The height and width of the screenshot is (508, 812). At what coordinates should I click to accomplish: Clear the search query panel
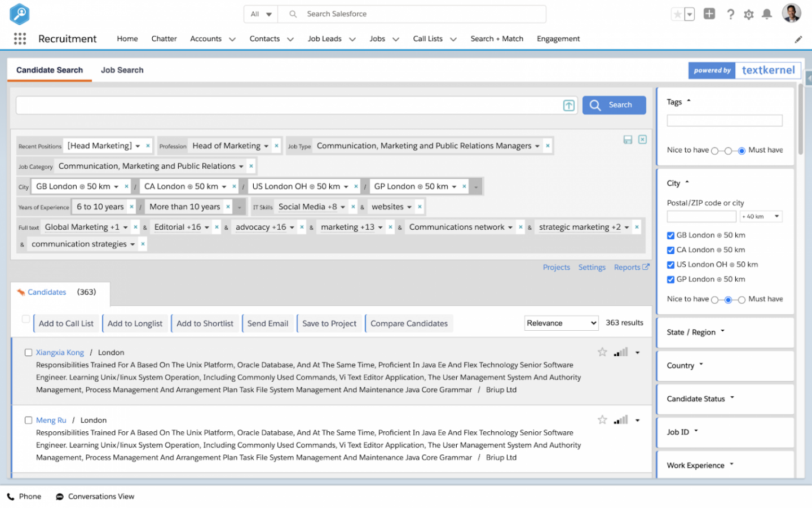coord(642,139)
